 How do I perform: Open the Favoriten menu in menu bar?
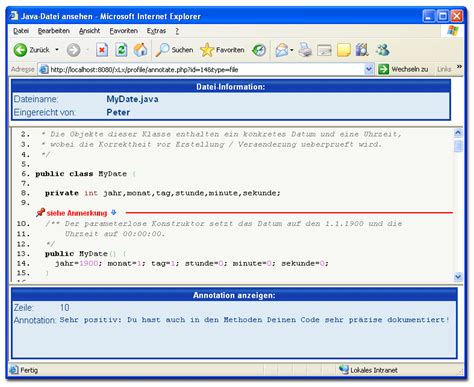point(124,31)
